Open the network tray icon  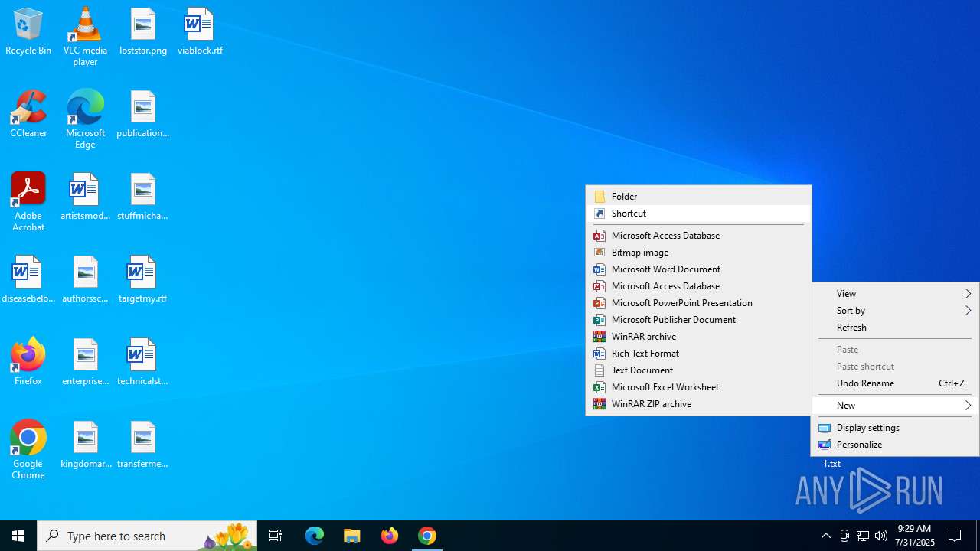pos(863,536)
